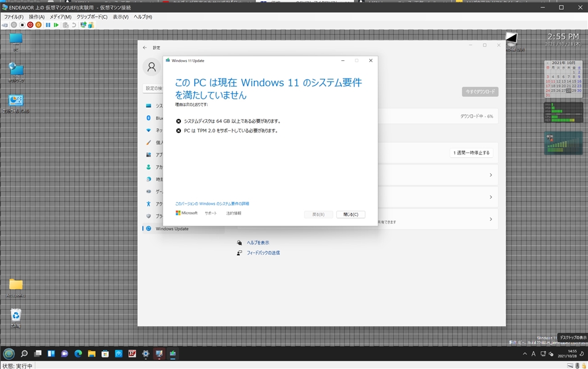The image size is (588, 369).
Task: Open the ファイル(F) menu
Action: click(14, 17)
